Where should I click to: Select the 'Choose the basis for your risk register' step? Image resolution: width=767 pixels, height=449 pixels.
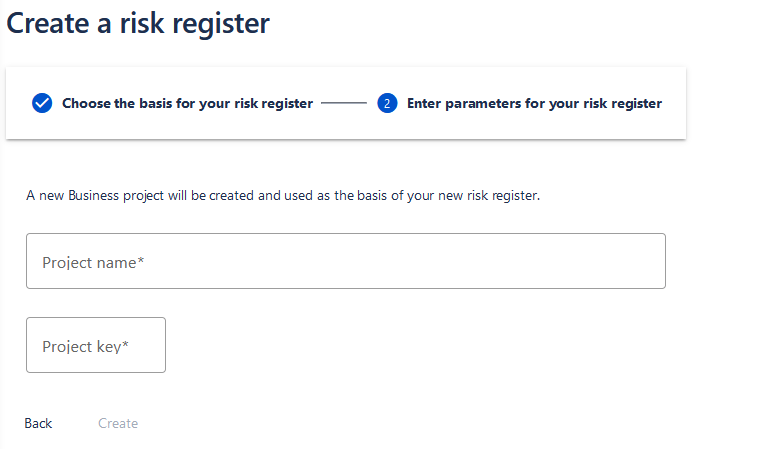187,103
